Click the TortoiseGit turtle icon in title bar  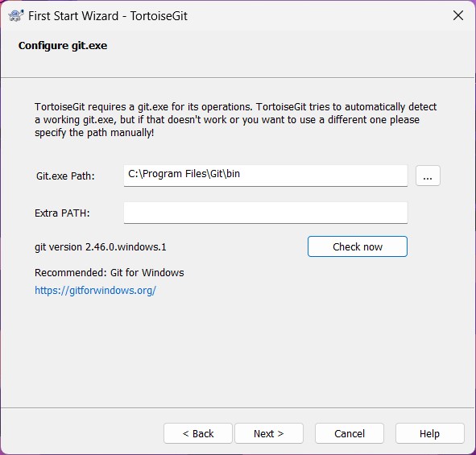pos(16,16)
